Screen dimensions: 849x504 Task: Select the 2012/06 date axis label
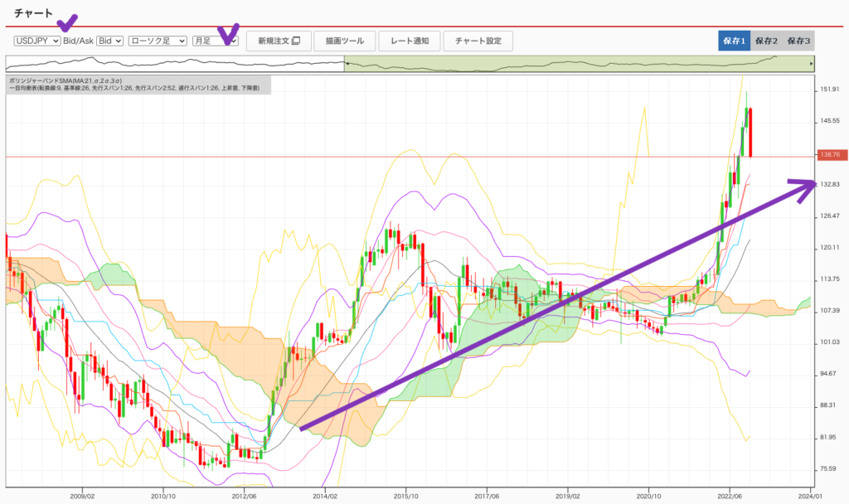245,496
